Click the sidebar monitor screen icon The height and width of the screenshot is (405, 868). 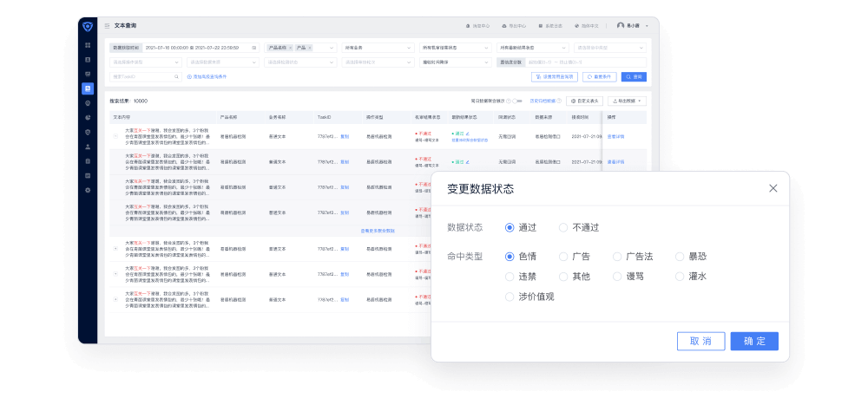pyautogui.click(x=88, y=74)
